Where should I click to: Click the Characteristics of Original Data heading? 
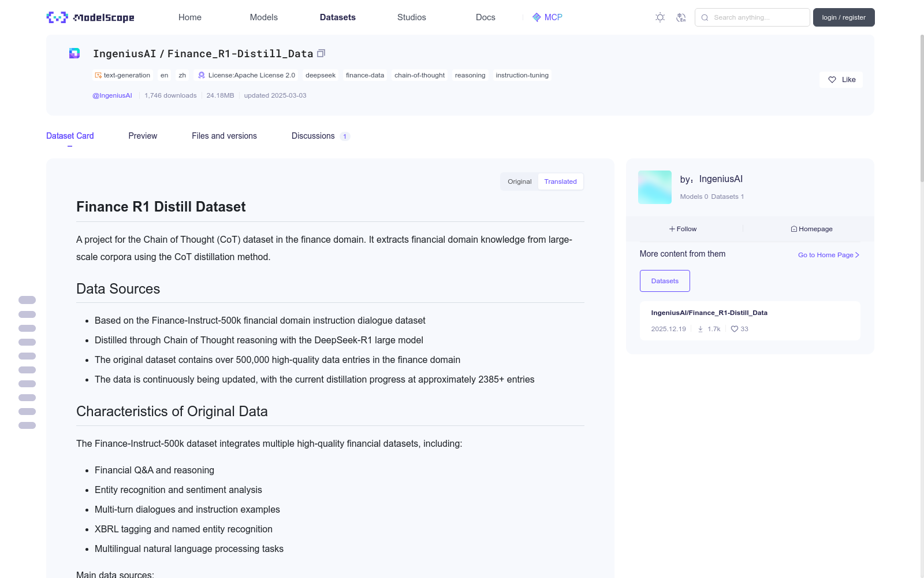[172, 412]
